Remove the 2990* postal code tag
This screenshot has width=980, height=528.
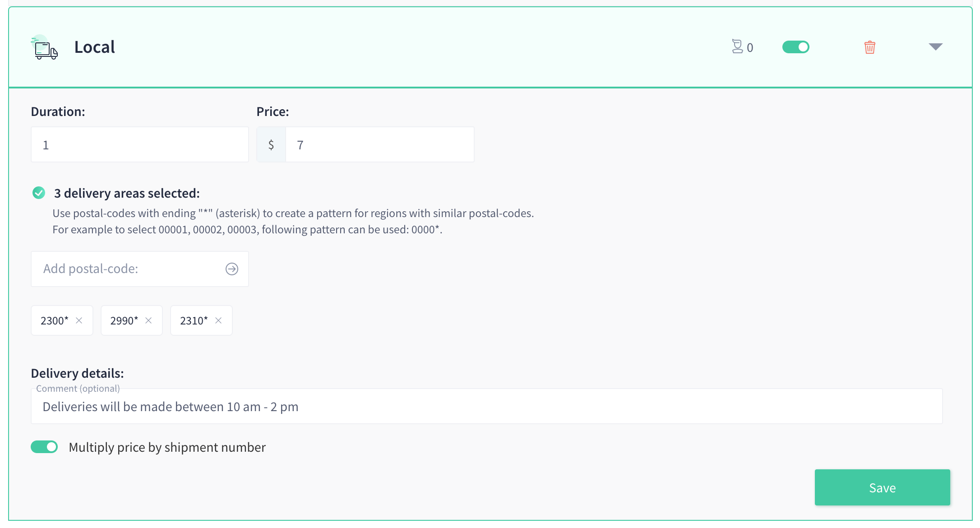148,320
